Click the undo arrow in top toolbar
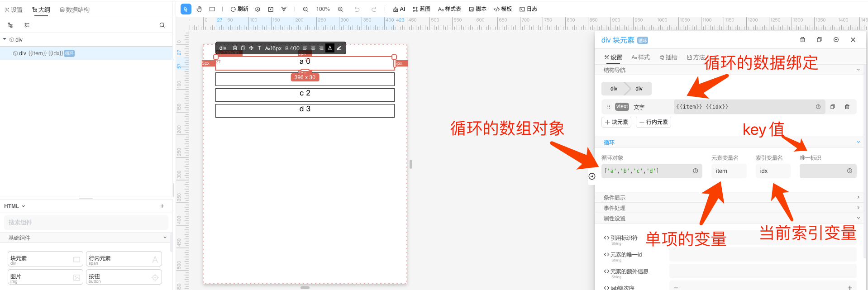The width and height of the screenshot is (868, 290). 357,9
